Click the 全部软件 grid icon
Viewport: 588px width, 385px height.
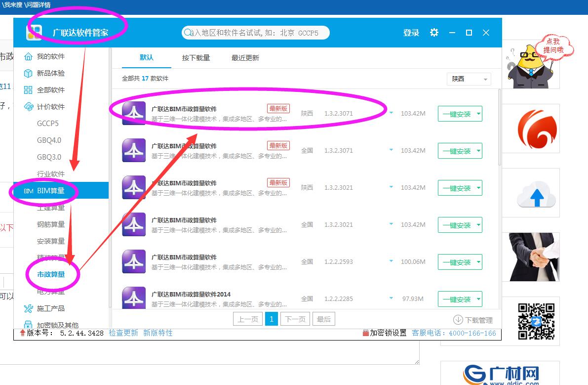tap(28, 90)
